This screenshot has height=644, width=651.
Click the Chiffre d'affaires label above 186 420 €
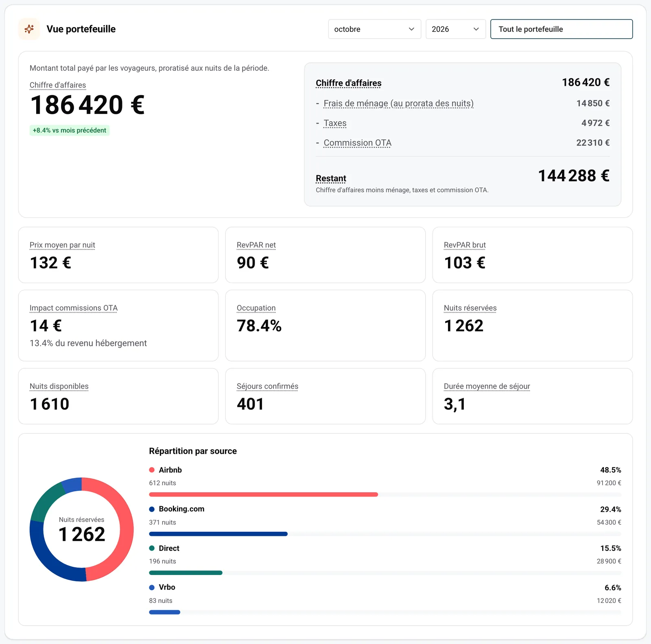pos(58,85)
